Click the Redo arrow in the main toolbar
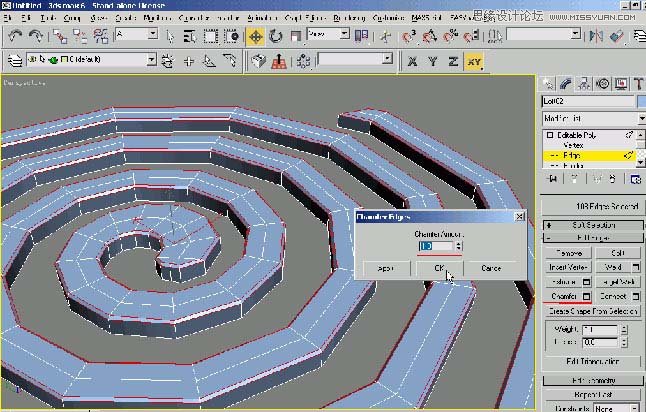Viewport: 646px width, 412px height. point(36,36)
